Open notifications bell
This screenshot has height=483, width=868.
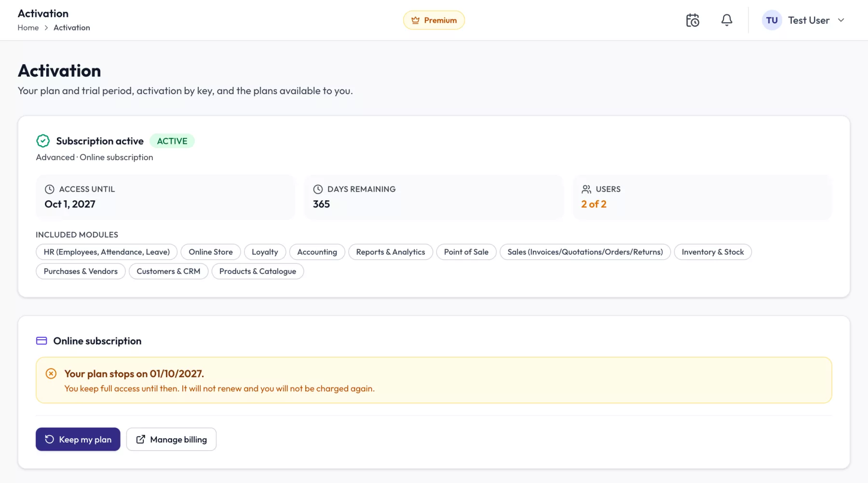pos(727,20)
